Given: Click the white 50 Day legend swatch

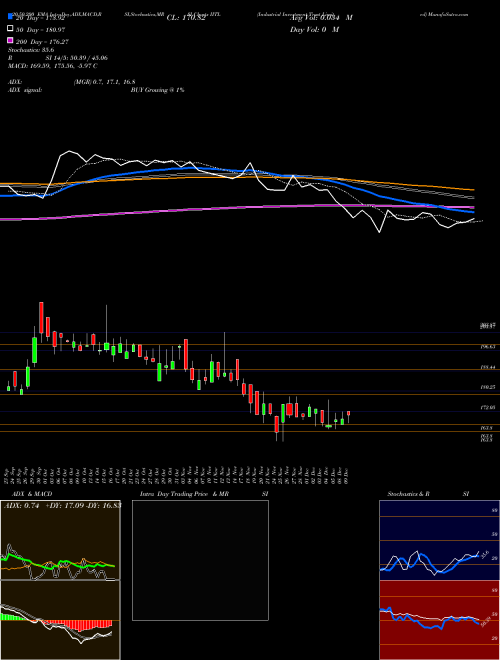Looking at the screenshot, I should (10, 29).
